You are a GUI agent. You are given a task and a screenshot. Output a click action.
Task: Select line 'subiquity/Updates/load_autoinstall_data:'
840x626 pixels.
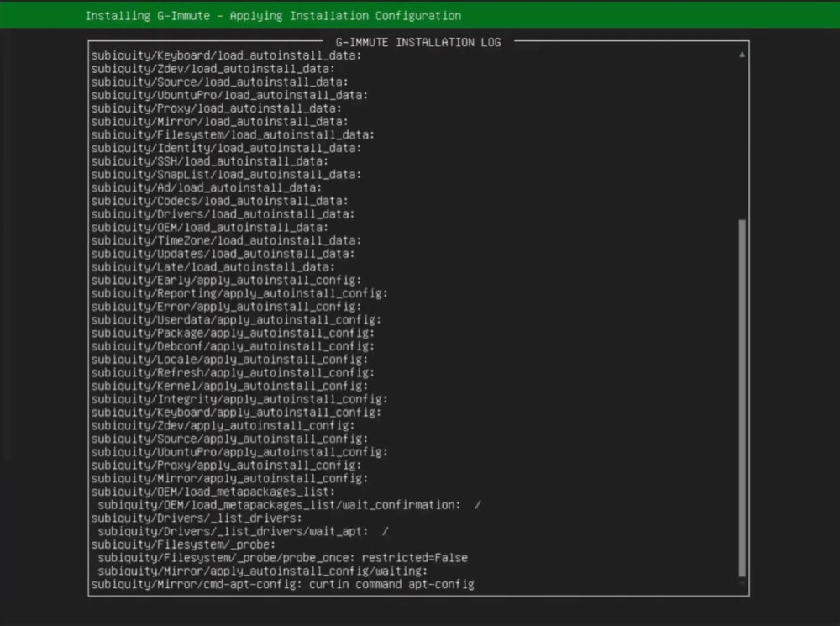coord(223,254)
